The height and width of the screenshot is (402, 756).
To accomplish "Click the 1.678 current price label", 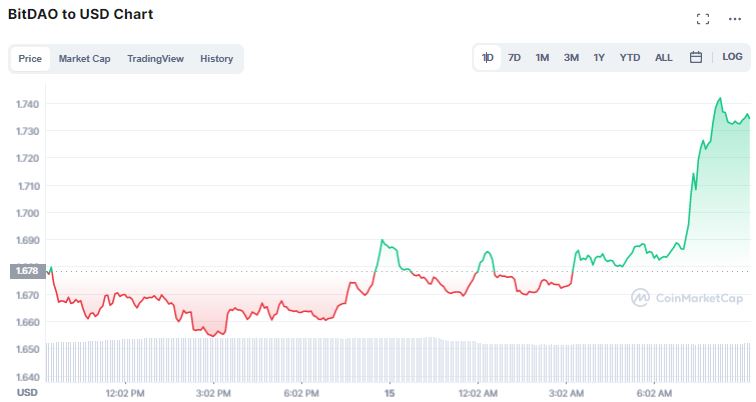I will (27, 271).
